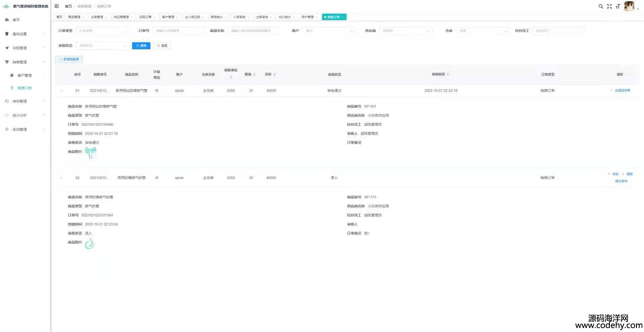Open the 客户 filter dropdown
Viewport: 644px width, 332px height.
(329, 31)
